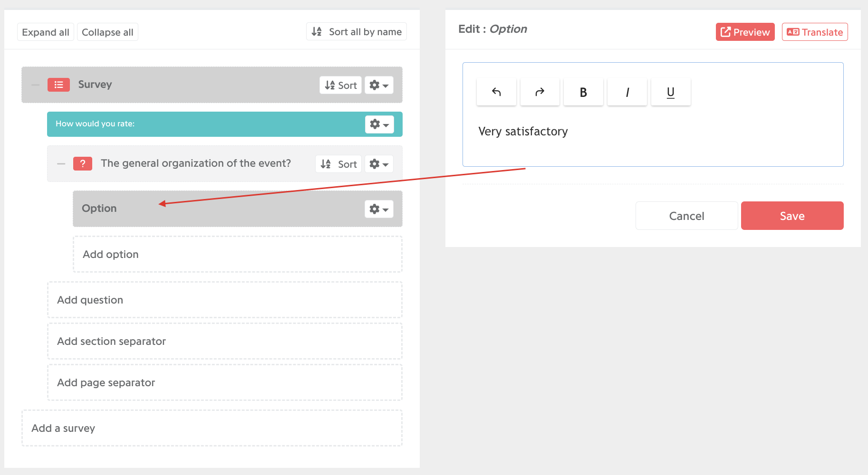Toggle italic formatting
This screenshot has width=868, height=475.
tap(627, 92)
